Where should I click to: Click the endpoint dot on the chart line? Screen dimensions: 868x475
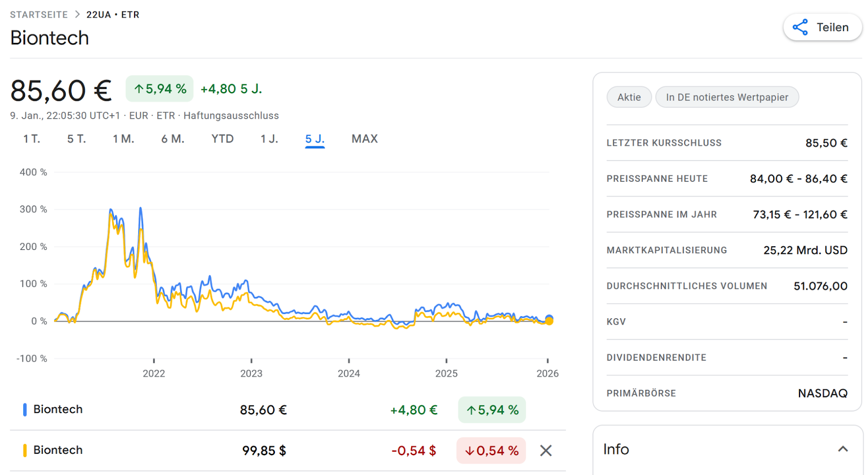(x=549, y=320)
